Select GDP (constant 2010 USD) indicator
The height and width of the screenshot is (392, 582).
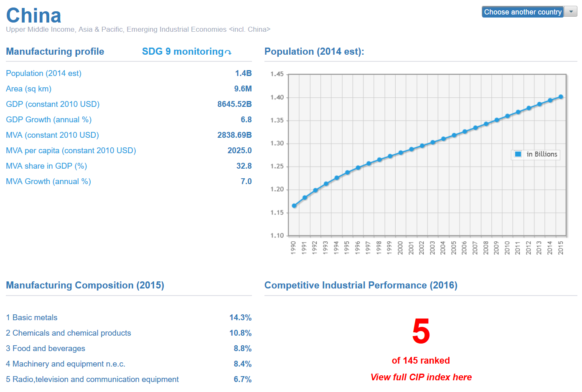coord(53,104)
